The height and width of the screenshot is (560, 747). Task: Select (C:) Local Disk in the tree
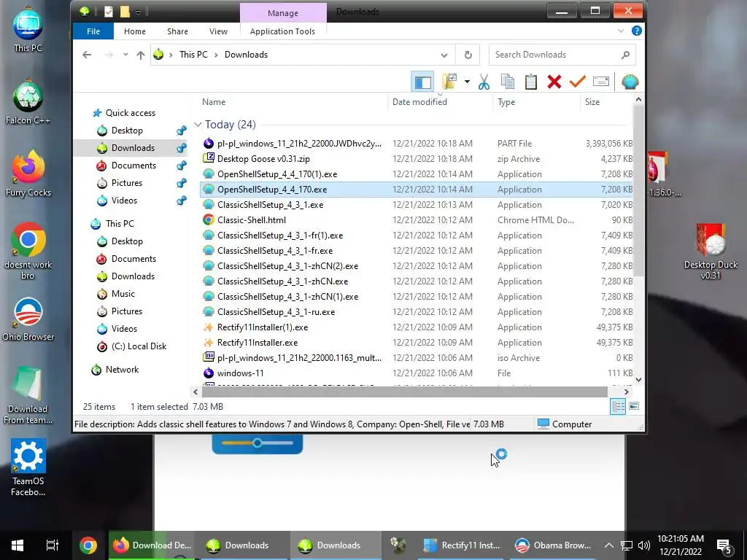139,346
